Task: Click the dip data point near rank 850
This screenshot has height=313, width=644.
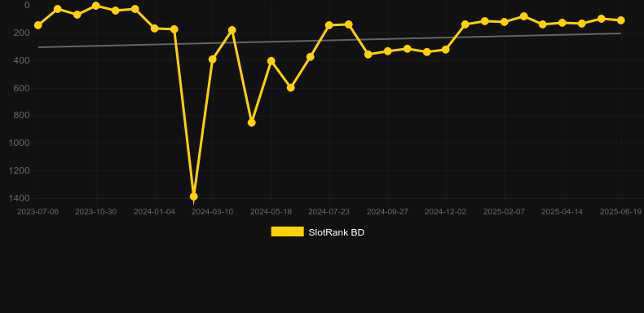Action: (x=252, y=122)
